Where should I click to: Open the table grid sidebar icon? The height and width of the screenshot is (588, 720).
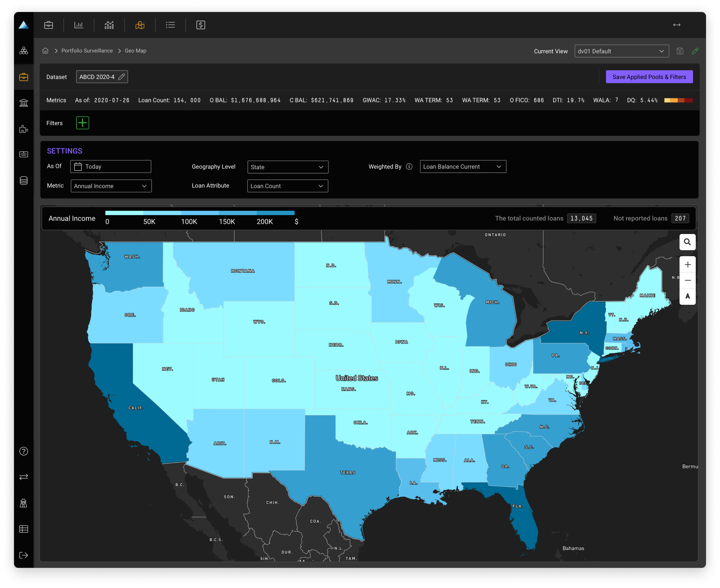24,529
